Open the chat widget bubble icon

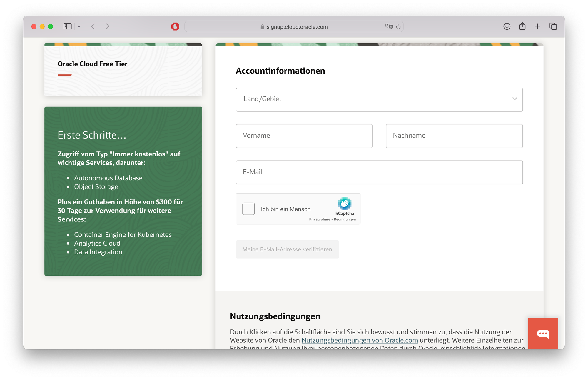coord(543,334)
